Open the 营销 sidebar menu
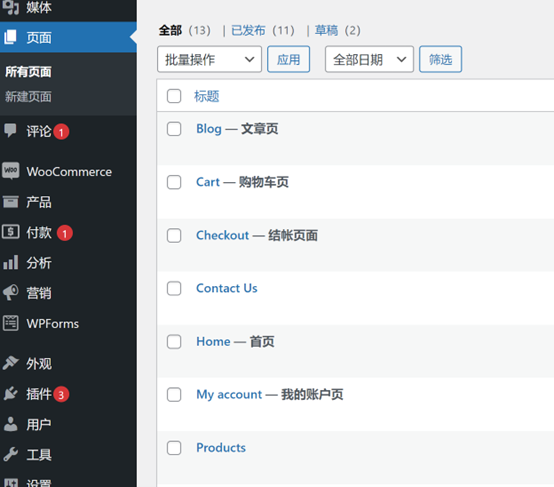This screenshot has width=554, height=487. [39, 293]
